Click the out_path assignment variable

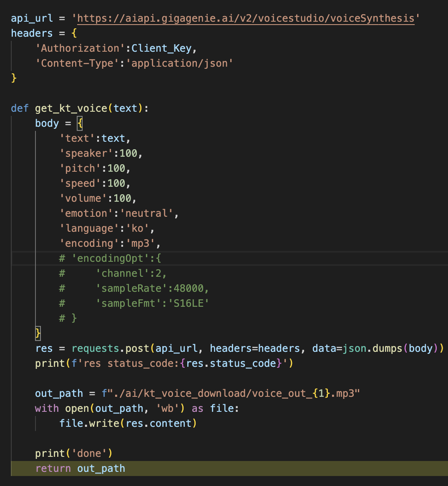pyautogui.click(x=59, y=393)
